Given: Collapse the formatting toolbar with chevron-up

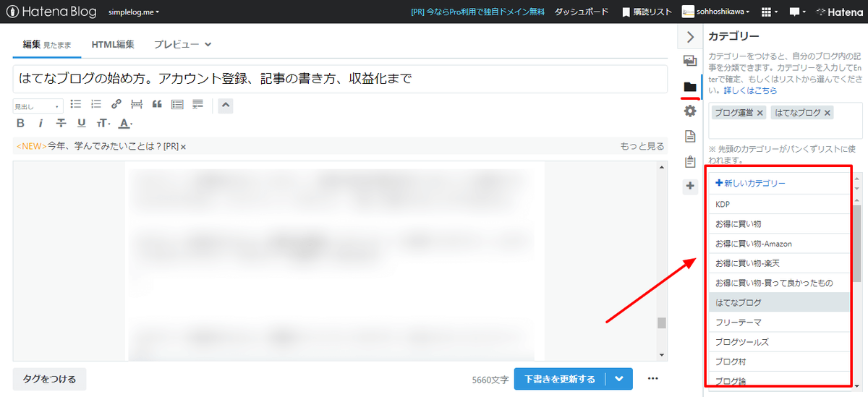Looking at the screenshot, I should click(x=226, y=106).
